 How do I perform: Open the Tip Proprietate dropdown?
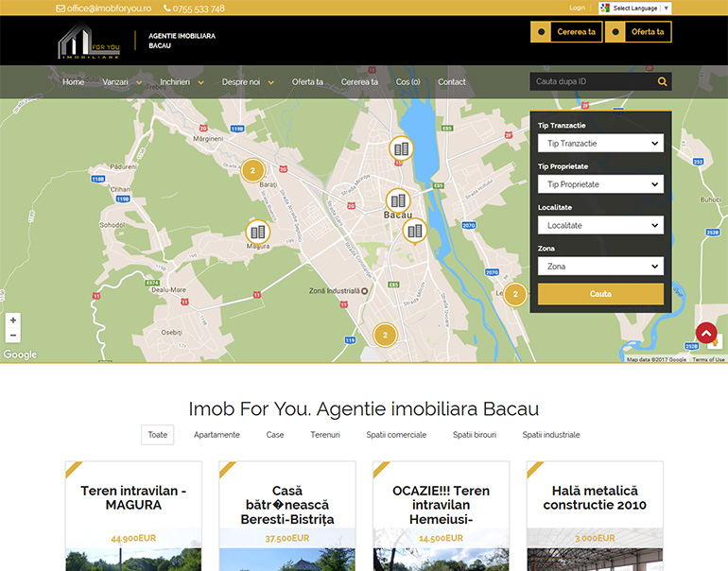[600, 184]
